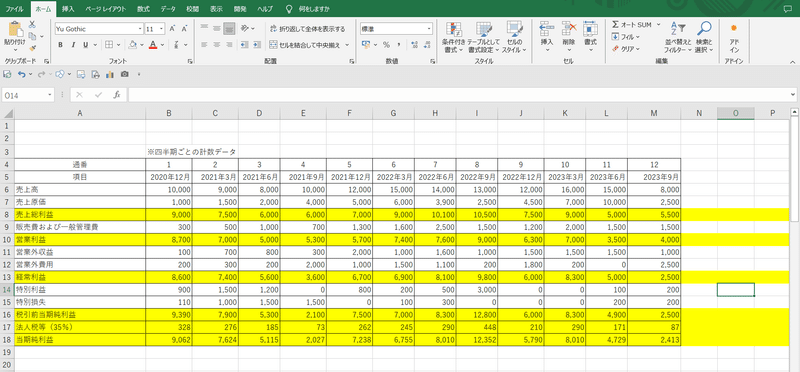Image resolution: width=800 pixels, height=372 pixels.
Task: Switch to the Page Layout (ページレイアウト) tab
Action: [106, 9]
